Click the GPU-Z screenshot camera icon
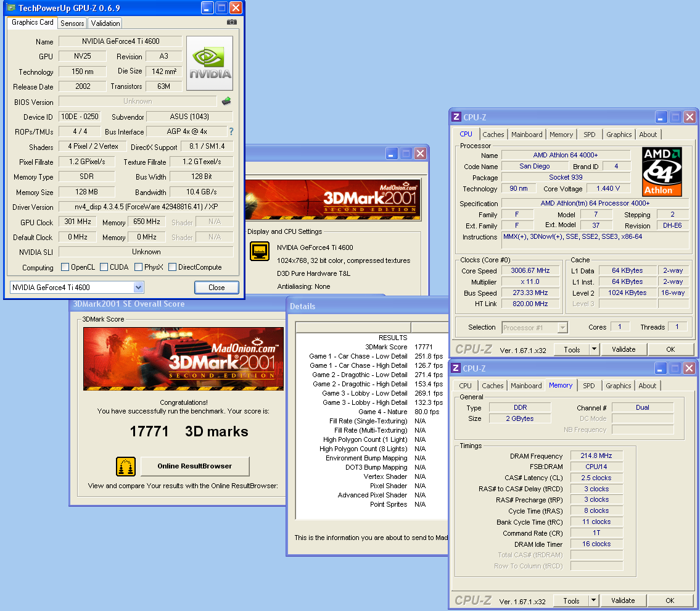This screenshot has height=611, width=700. point(232,22)
